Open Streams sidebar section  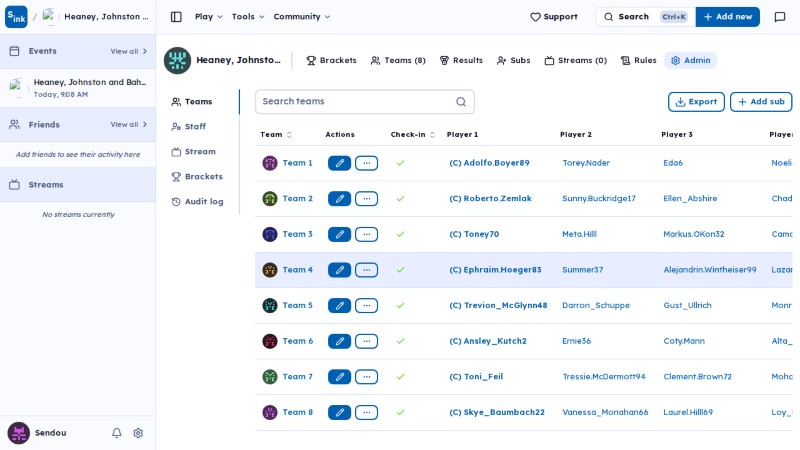78,185
